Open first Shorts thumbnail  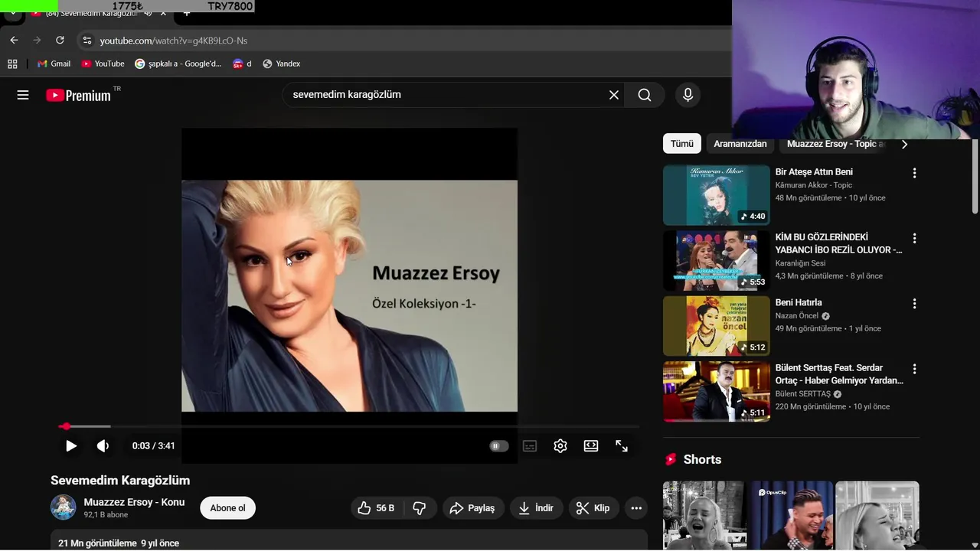(x=704, y=515)
